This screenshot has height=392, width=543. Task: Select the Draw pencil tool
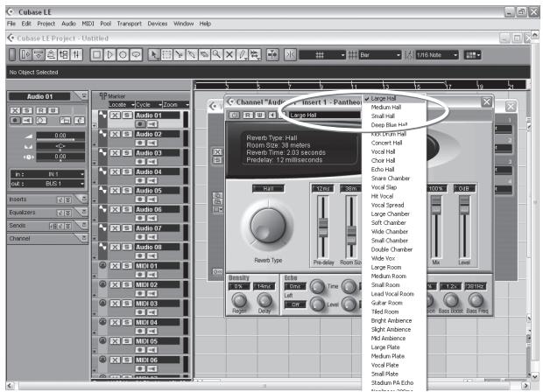point(242,54)
